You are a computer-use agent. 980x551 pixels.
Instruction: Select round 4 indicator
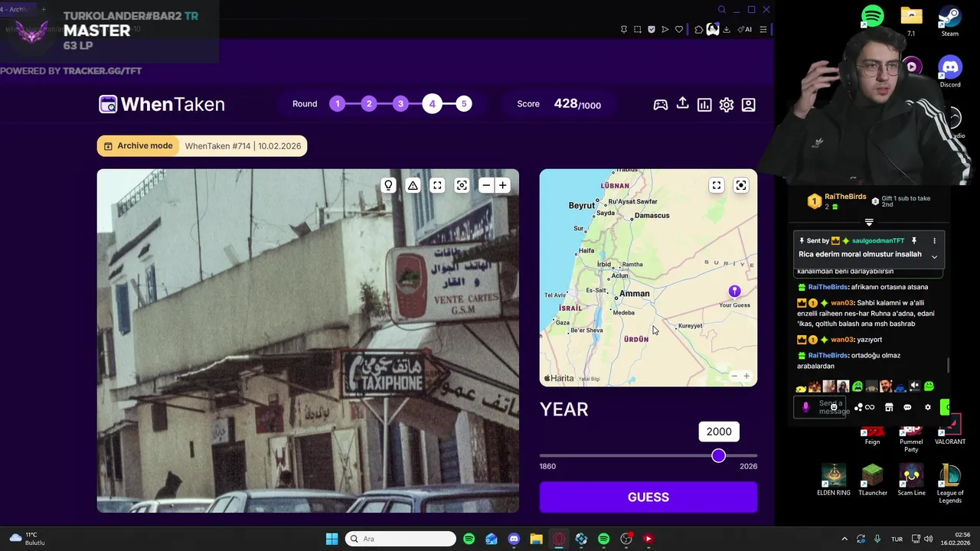(x=432, y=104)
